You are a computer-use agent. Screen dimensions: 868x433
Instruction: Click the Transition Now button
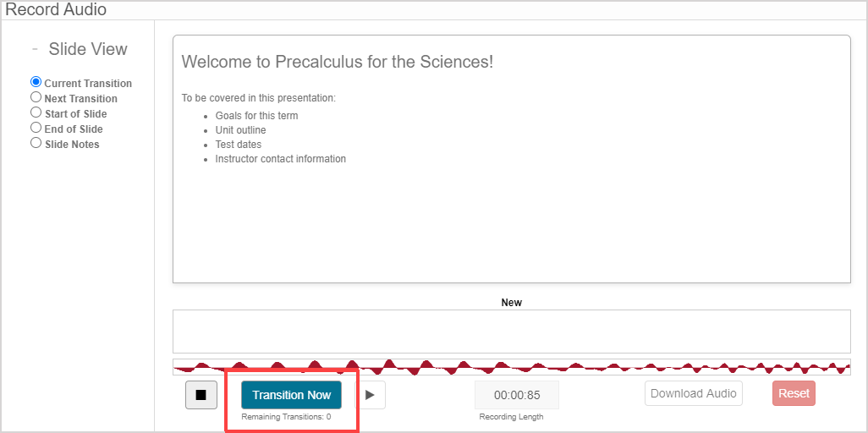point(291,395)
